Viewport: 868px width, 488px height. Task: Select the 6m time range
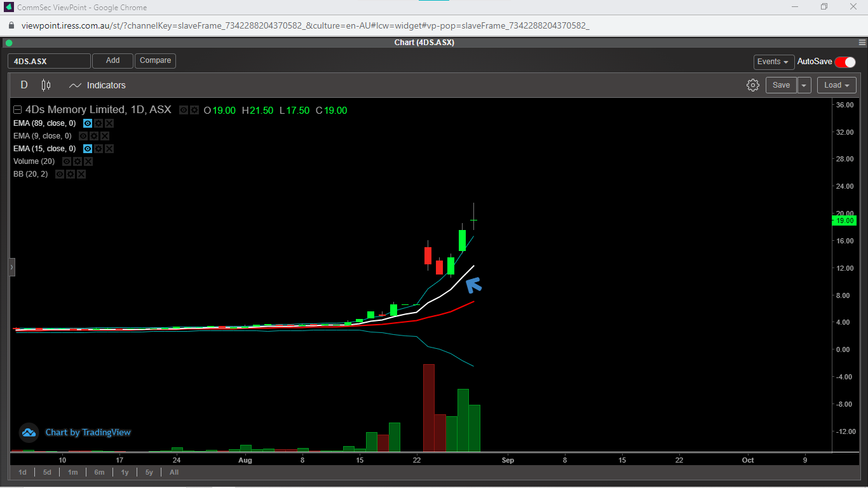pos(99,472)
